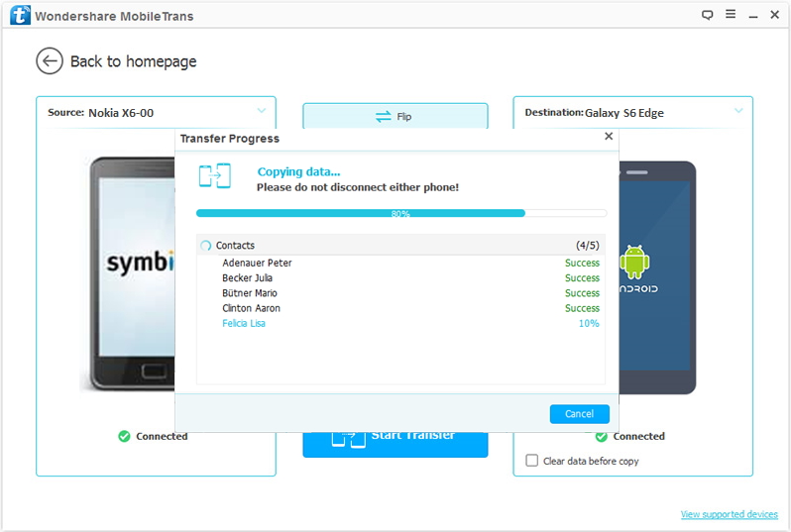This screenshot has width=791, height=532.
Task: Enable Clear data before copy checkbox
Action: (531, 461)
